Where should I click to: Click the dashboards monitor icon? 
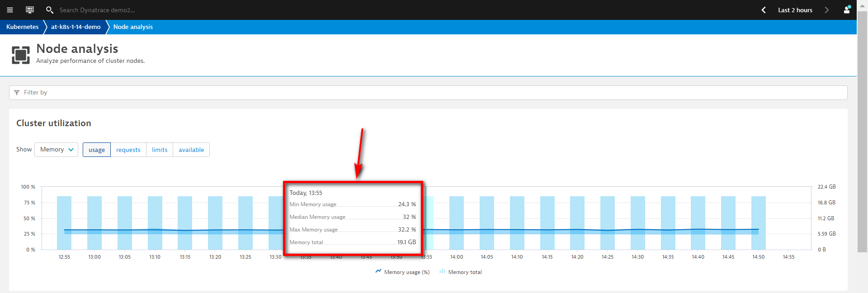pos(30,10)
